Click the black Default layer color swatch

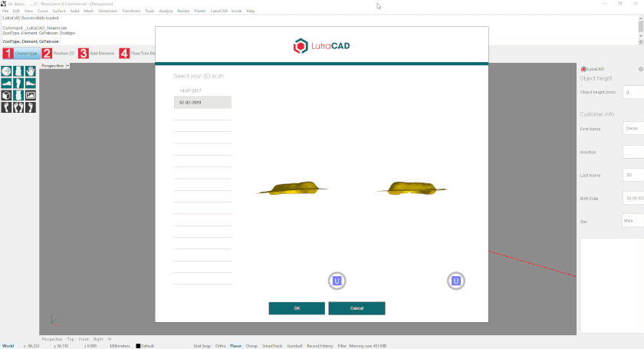tap(138, 346)
